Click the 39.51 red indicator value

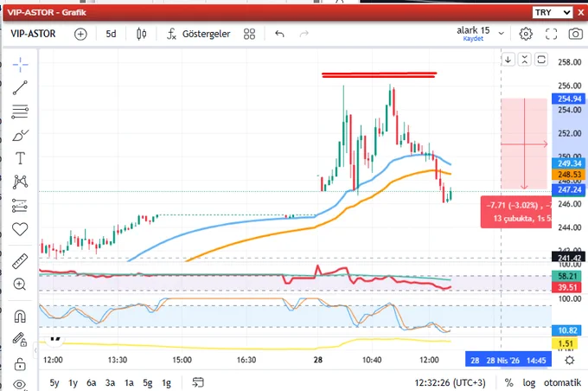point(567,287)
